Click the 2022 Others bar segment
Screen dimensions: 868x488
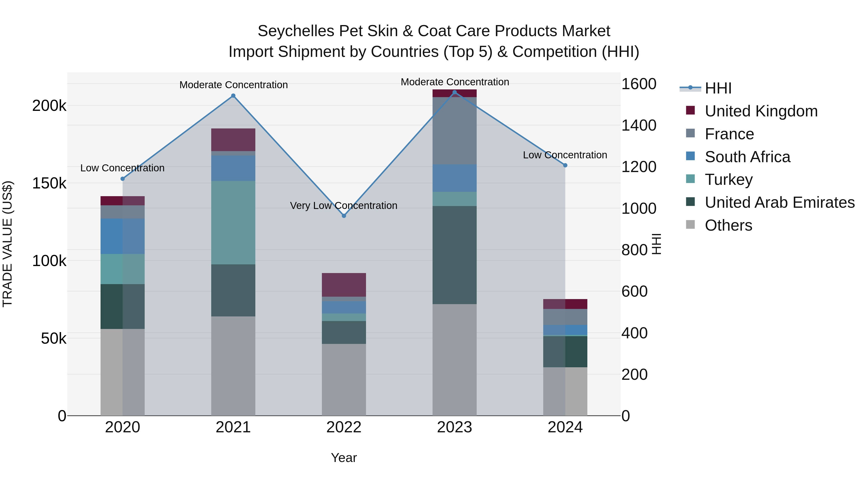coord(344,380)
